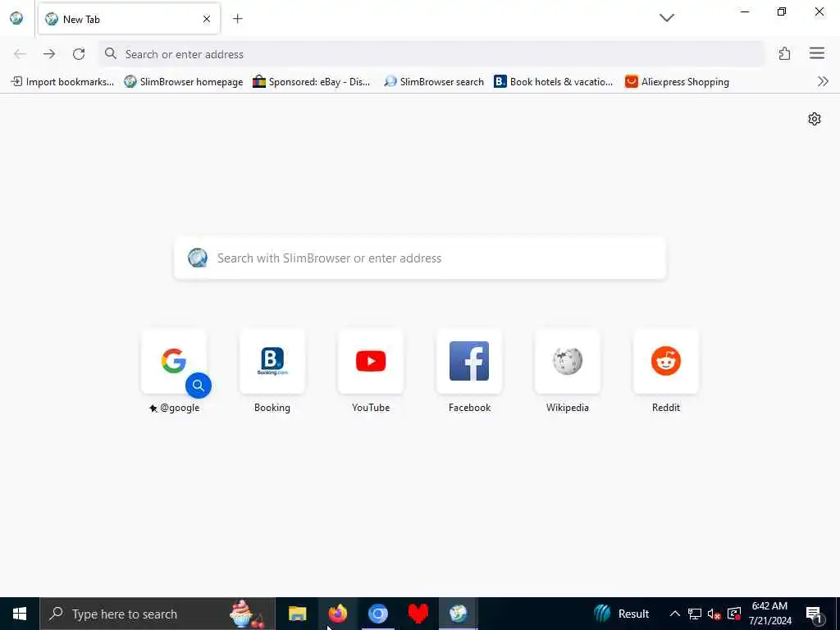Show hidden system tray icons
The image size is (840, 630).
click(x=674, y=614)
